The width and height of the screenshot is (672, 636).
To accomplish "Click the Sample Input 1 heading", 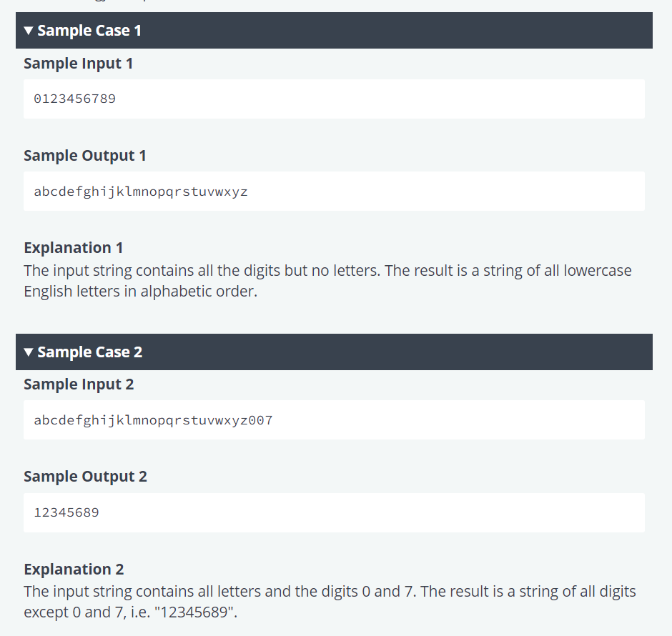I will (79, 64).
